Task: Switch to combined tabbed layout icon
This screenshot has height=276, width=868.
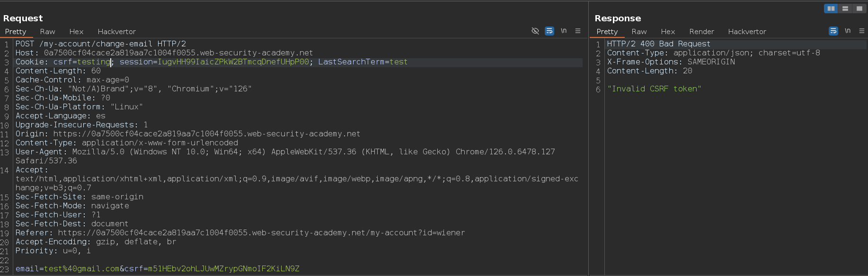Action: pos(859,9)
